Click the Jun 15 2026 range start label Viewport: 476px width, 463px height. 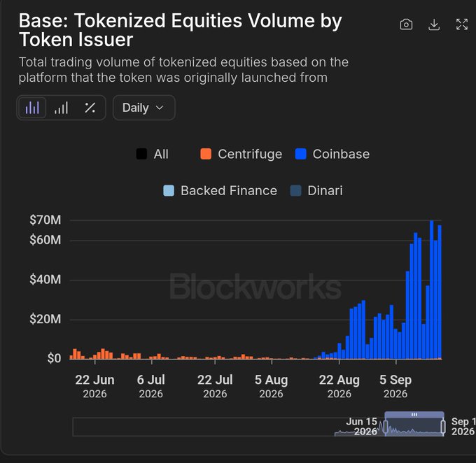click(362, 427)
